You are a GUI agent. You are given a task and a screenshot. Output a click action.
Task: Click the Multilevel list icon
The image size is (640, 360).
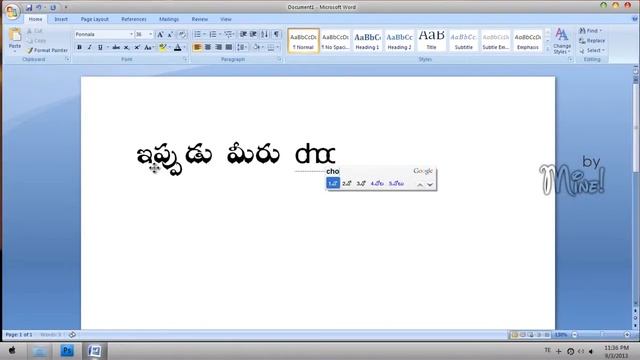[229, 34]
